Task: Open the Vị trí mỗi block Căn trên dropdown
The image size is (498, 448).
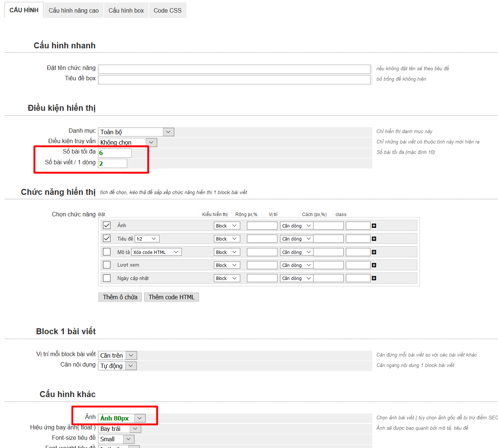Action: click(x=118, y=355)
